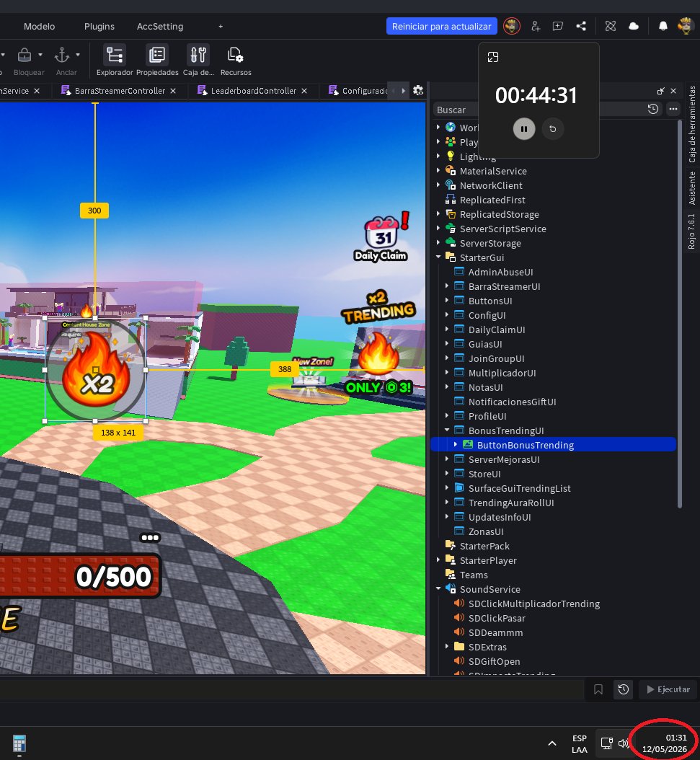The height and width of the screenshot is (760, 700).
Task: Select the SDClickPasar sound item
Action: pos(497,619)
